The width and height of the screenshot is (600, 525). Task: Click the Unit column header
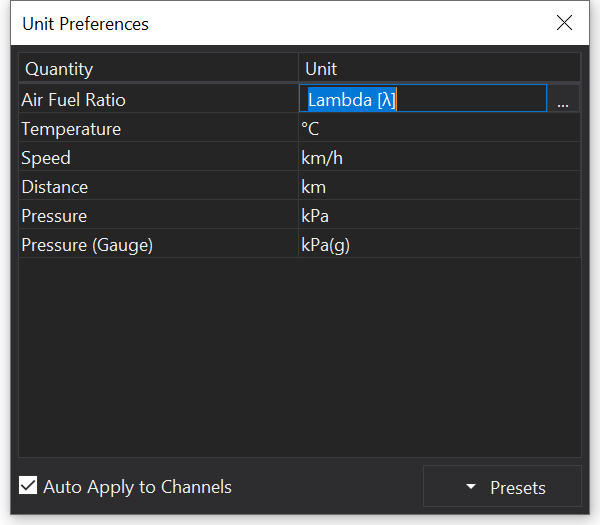click(x=439, y=69)
